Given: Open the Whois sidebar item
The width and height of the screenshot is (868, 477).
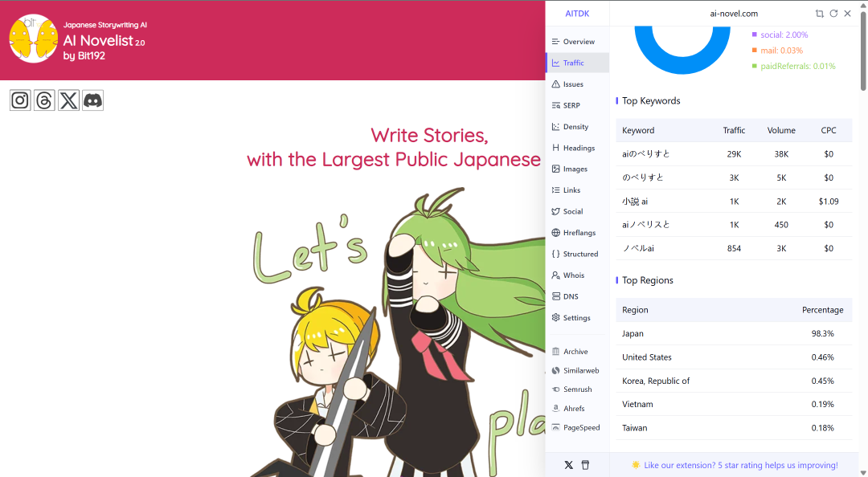Looking at the screenshot, I should [577, 275].
